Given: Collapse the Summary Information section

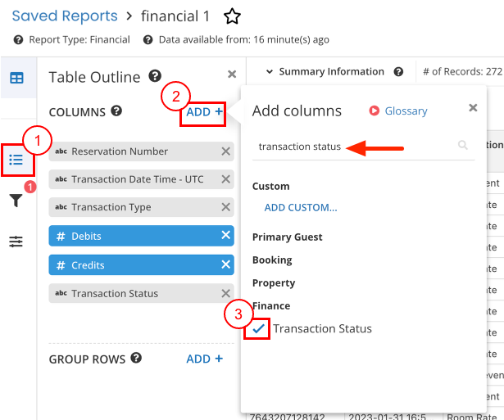Looking at the screenshot, I should click(x=269, y=72).
